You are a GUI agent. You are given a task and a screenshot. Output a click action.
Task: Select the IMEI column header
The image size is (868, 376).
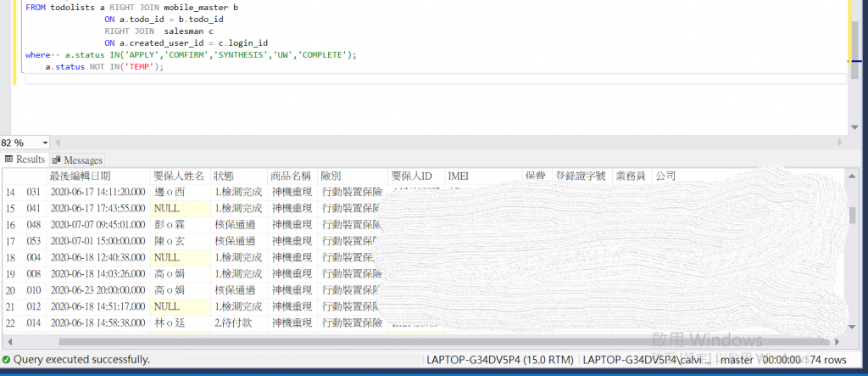tap(483, 177)
